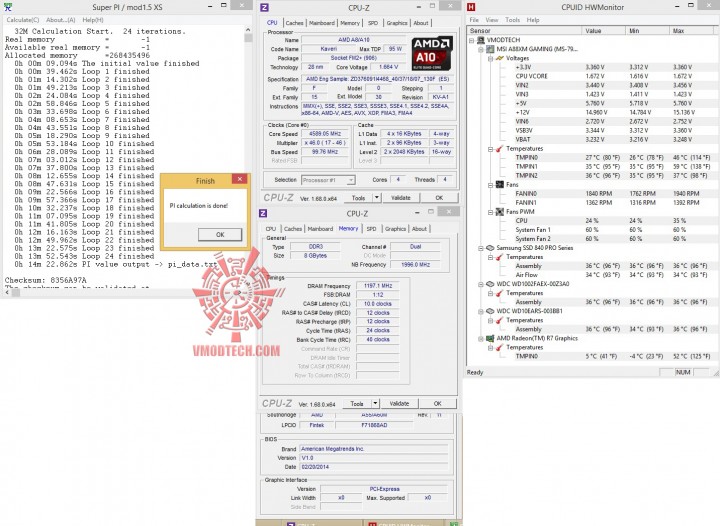Image resolution: width=720 pixels, height=526 pixels.
Task: Click the Core Speed 4589.05 MHz field
Action: pos(325,134)
